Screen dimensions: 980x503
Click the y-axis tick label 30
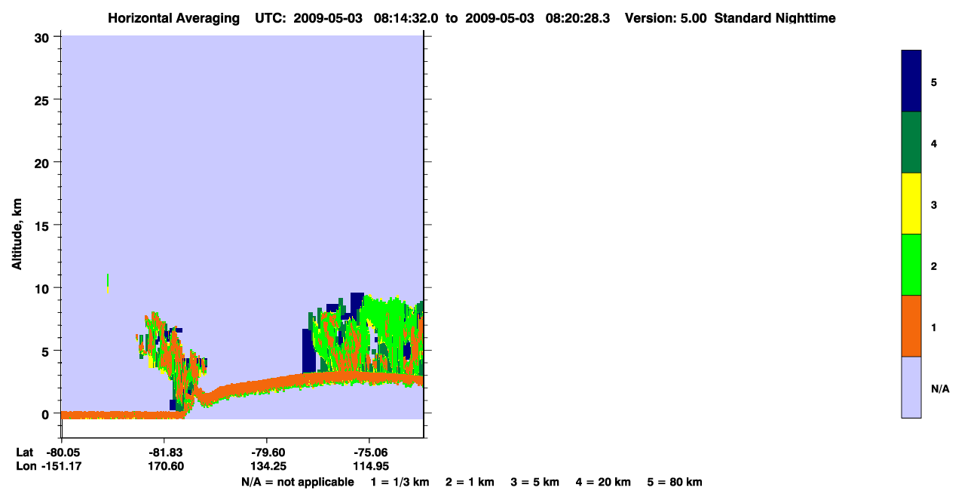click(43, 37)
